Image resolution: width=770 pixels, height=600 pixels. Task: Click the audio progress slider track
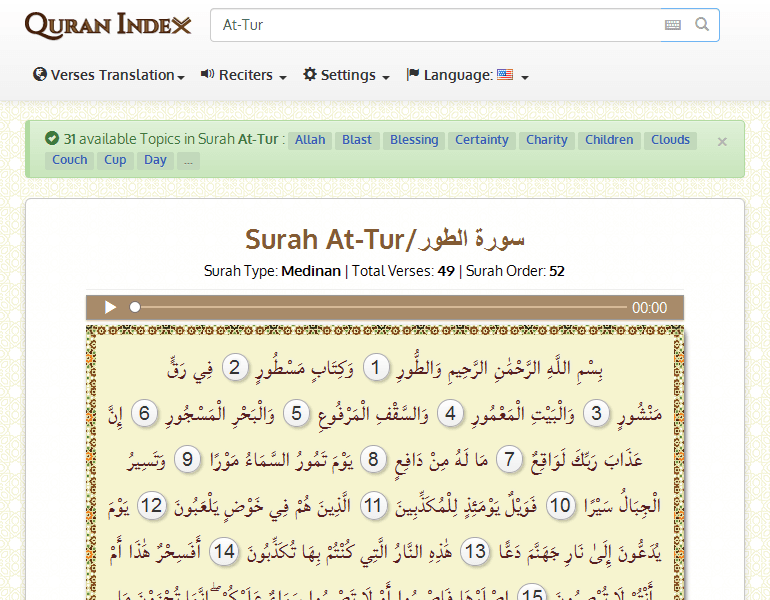pos(380,308)
